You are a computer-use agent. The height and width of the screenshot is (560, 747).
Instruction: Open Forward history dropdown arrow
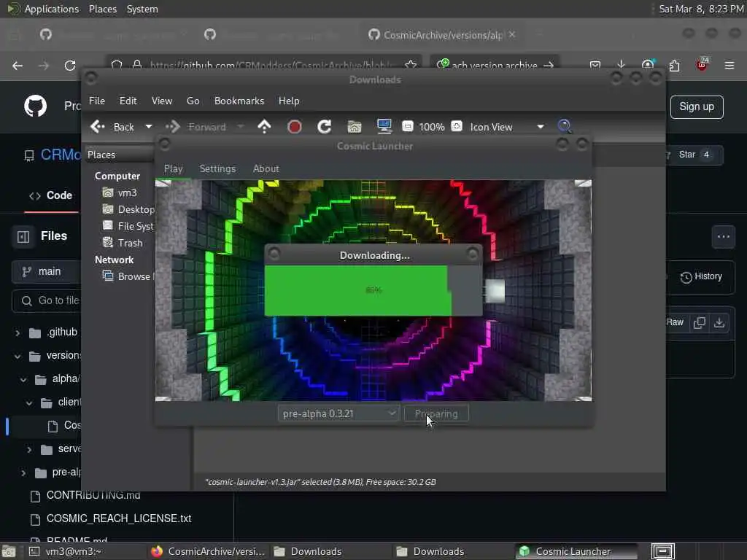[241, 127]
